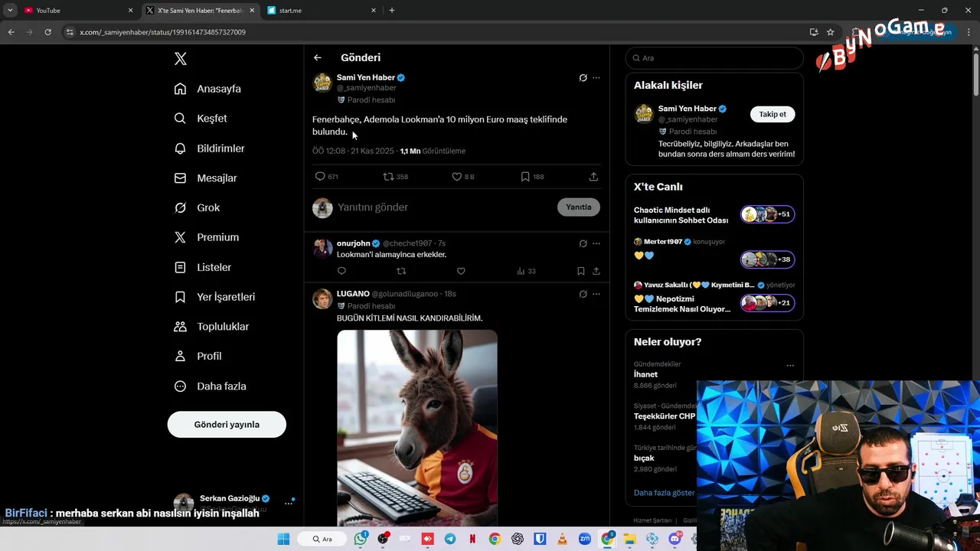Viewport: 980px width, 551px height.
Task: Click the Ara search box on X
Action: 714,58
